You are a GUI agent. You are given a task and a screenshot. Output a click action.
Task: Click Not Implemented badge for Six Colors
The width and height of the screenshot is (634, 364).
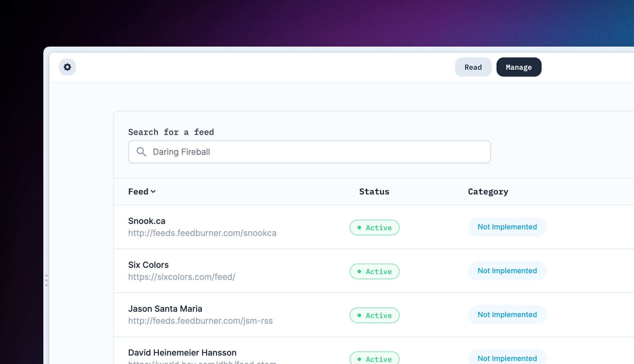[x=507, y=271]
